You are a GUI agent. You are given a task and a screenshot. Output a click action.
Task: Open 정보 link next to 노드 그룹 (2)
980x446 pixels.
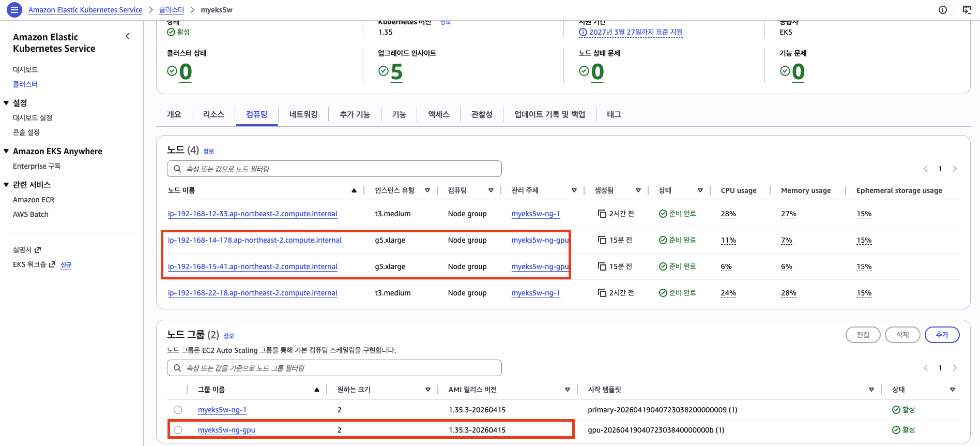(228, 336)
